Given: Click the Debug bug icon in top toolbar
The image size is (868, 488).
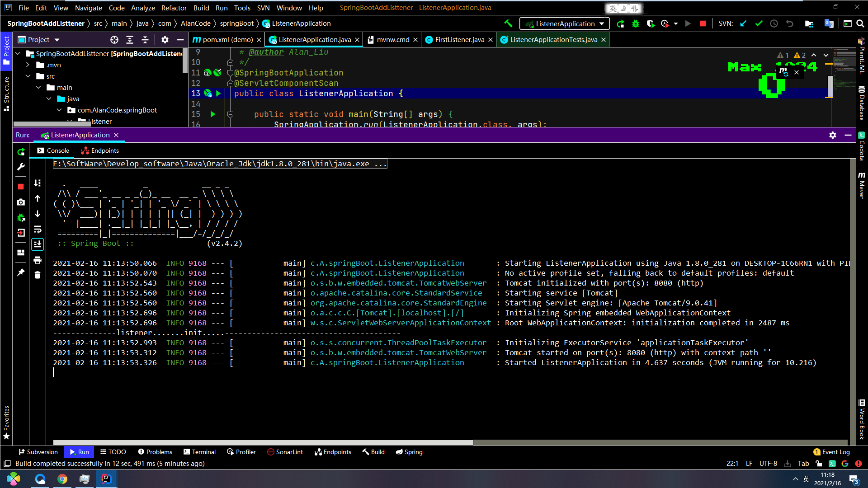Looking at the screenshot, I should tap(636, 23).
